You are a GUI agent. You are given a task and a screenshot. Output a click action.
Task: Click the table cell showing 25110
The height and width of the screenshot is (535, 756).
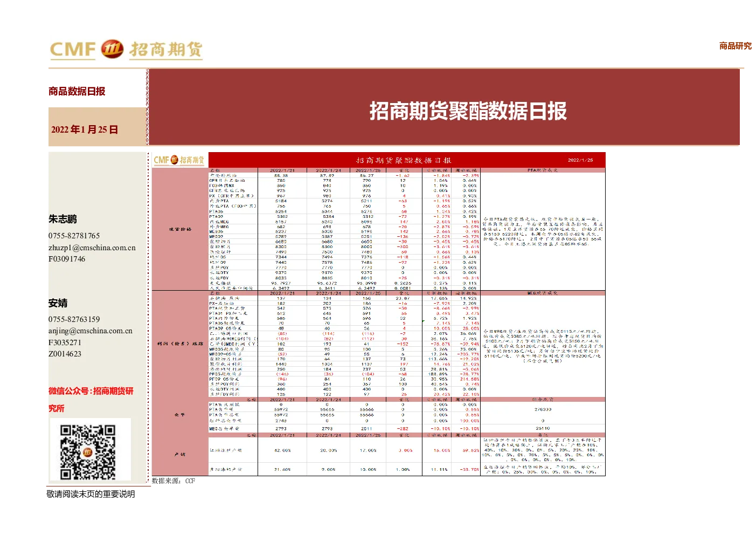[x=543, y=428]
